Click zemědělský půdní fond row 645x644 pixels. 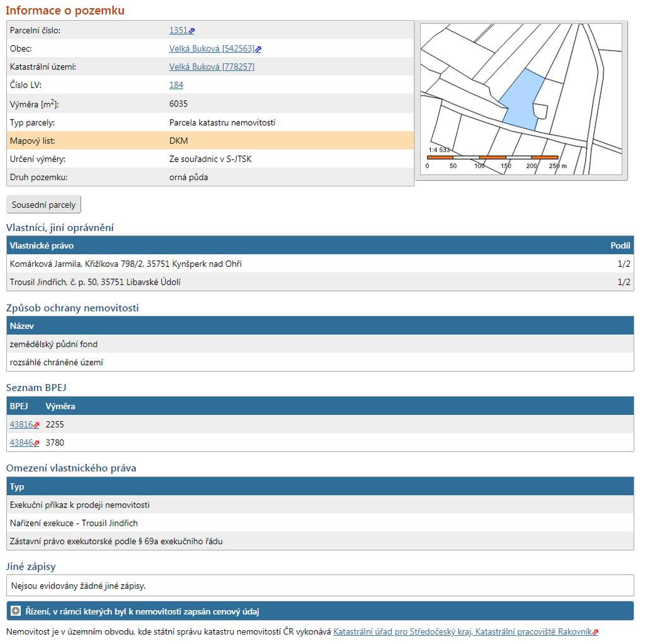coord(320,344)
